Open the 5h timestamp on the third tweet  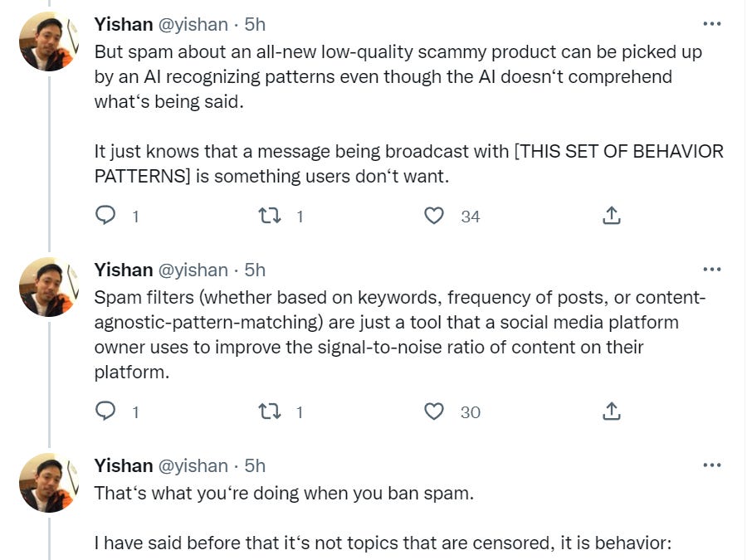[255, 465]
